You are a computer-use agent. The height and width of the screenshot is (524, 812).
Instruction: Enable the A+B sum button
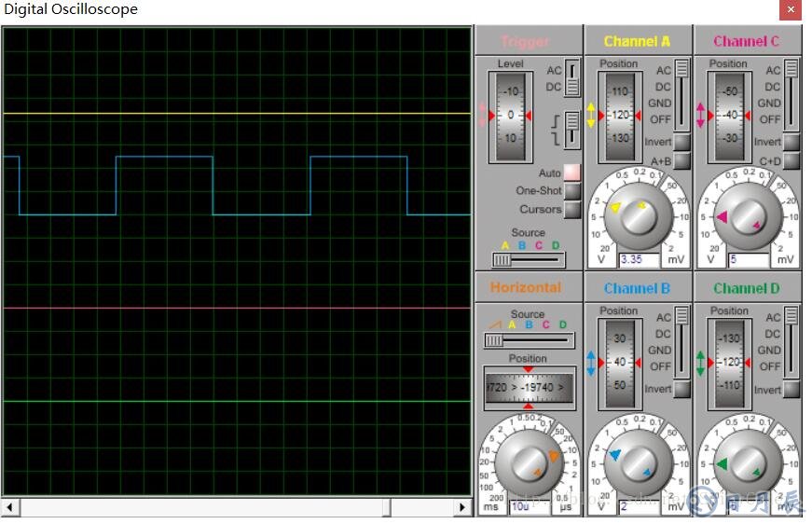(681, 161)
